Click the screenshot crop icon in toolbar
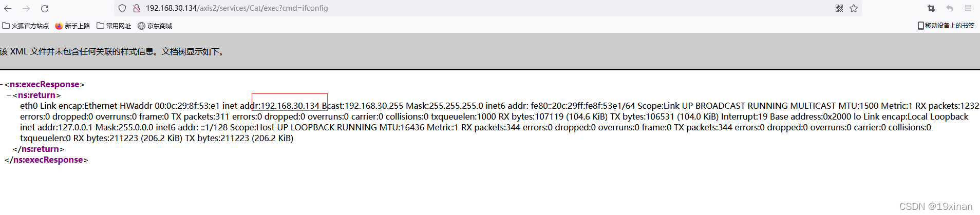 pyautogui.click(x=931, y=8)
